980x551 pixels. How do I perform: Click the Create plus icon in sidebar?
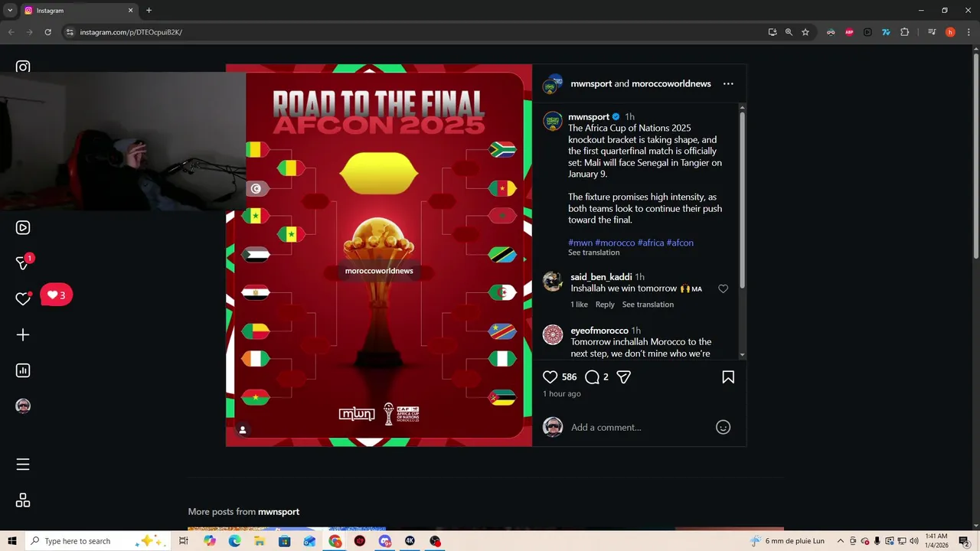point(23,334)
